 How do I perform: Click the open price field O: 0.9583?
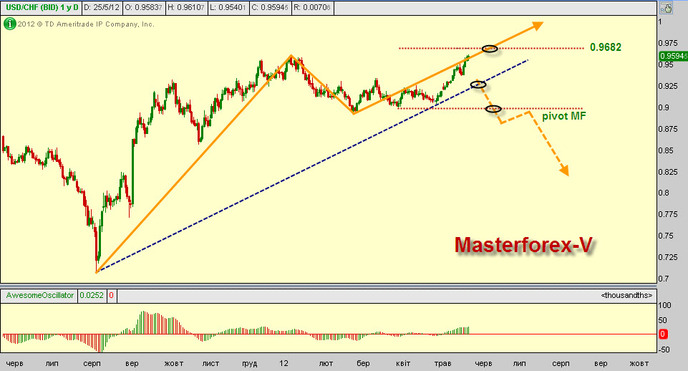[143, 8]
